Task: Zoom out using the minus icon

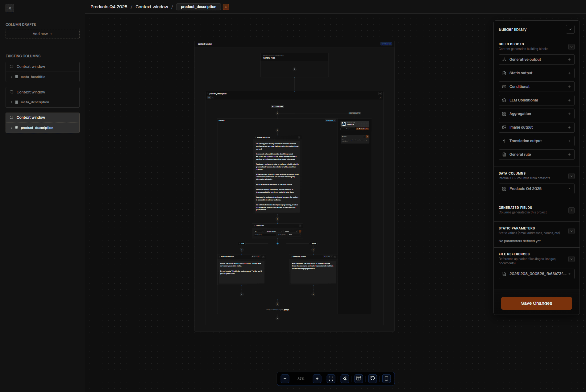Action: [x=285, y=378]
